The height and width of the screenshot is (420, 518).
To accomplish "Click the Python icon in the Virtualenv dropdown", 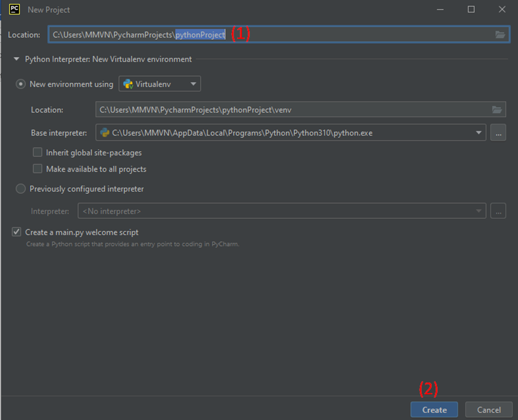I will [128, 84].
